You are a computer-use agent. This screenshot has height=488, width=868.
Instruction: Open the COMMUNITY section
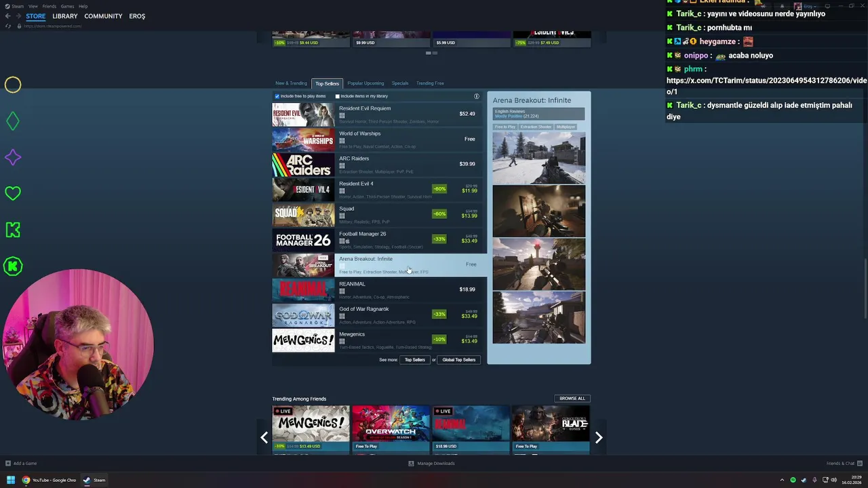pos(103,16)
